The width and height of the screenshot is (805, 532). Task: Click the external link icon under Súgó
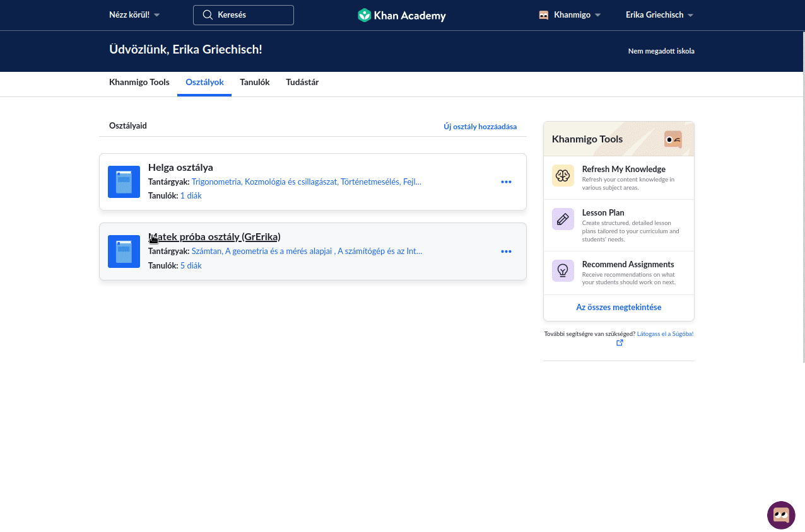click(620, 342)
